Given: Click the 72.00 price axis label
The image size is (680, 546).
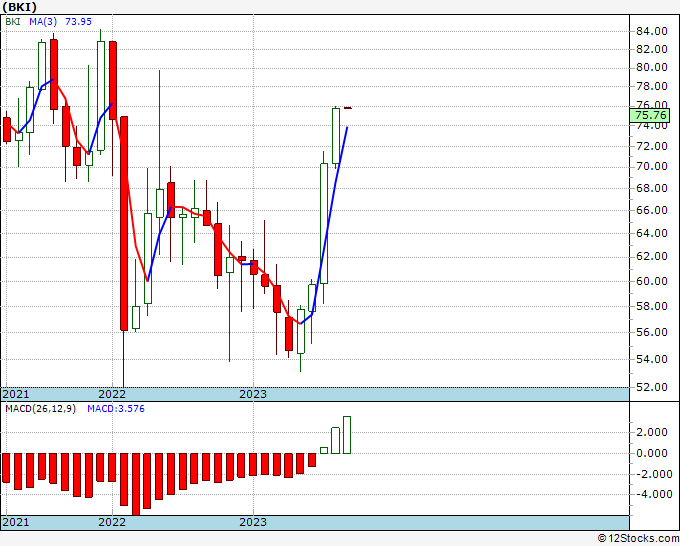Looking at the screenshot, I should [x=651, y=146].
